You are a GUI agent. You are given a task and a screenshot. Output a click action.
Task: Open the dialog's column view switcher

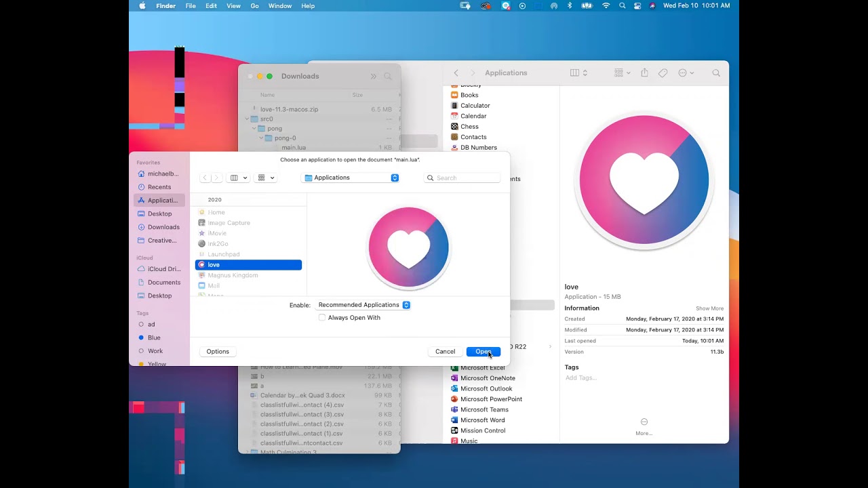click(237, 178)
